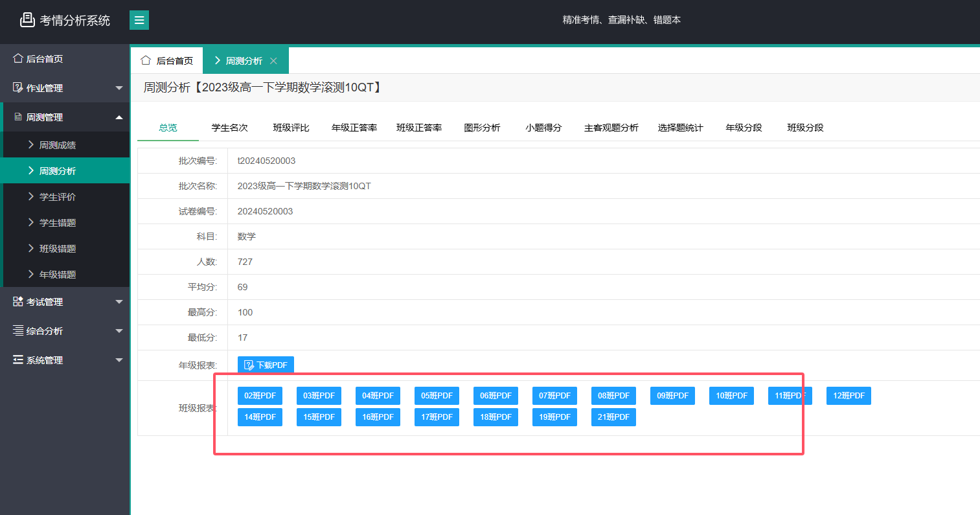
Task: Switch to the 主客观题分析 tab
Action: coord(611,128)
